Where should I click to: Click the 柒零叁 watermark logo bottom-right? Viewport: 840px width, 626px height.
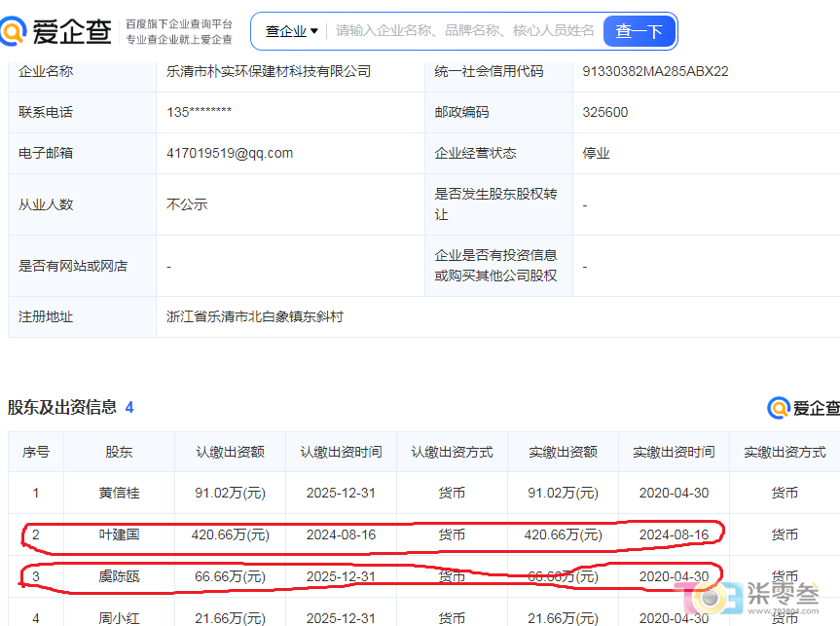747,598
